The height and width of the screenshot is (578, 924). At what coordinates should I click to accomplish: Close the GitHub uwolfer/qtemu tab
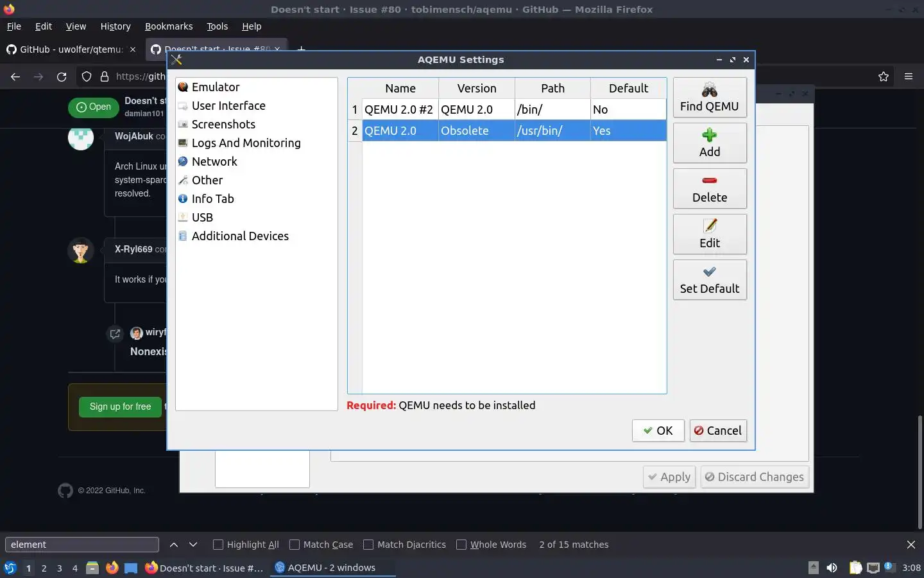point(133,49)
